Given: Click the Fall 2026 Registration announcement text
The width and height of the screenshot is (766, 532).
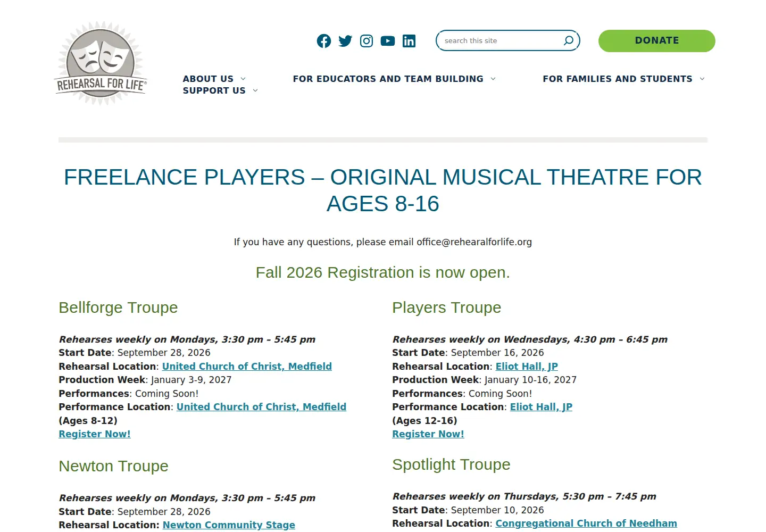Looking at the screenshot, I should (x=383, y=272).
